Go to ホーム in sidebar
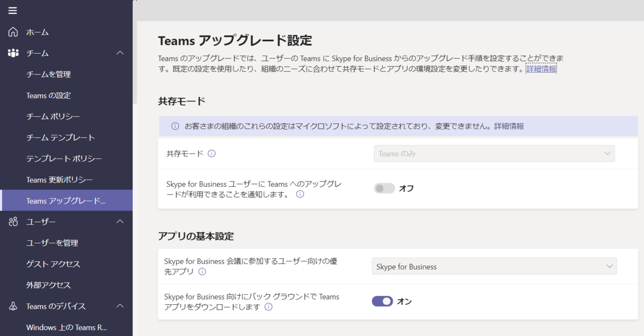The height and width of the screenshot is (336, 644). 38,32
